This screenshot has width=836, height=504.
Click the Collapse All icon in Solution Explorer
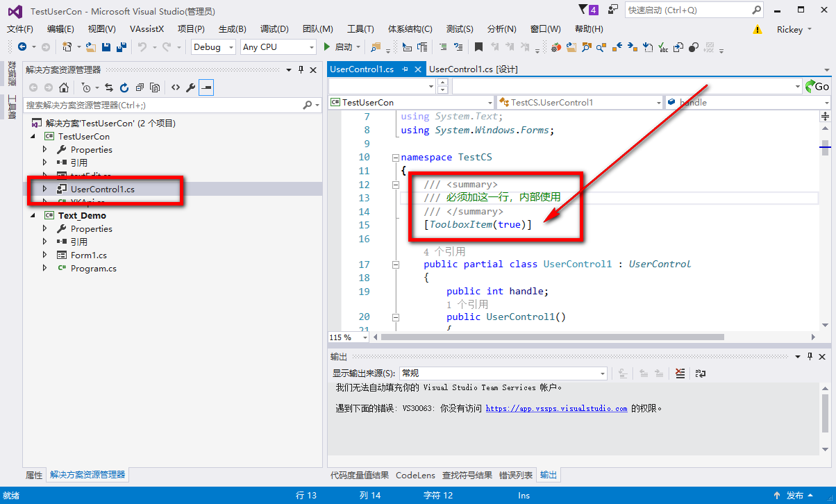click(140, 87)
